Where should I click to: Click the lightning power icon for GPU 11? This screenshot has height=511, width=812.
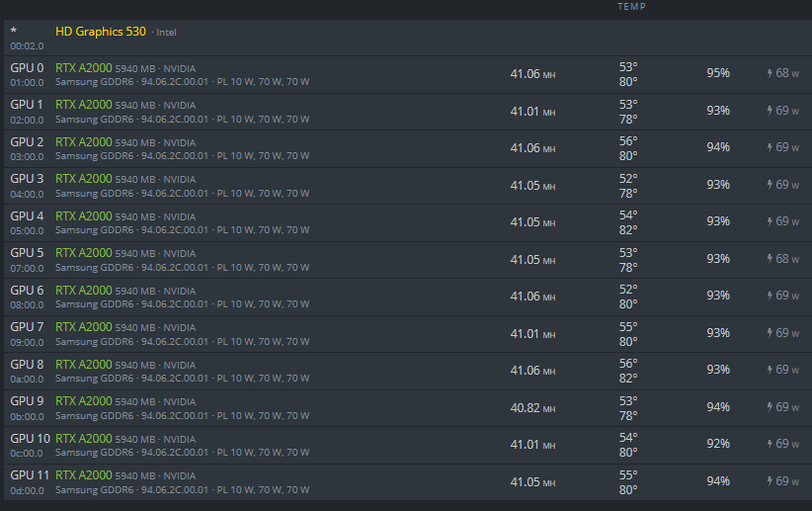(771, 481)
